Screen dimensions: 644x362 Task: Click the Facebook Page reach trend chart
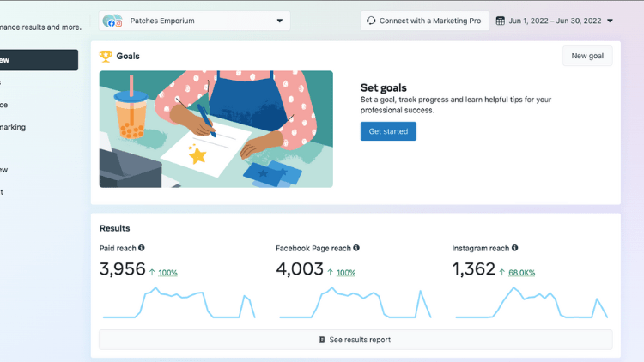click(355, 303)
